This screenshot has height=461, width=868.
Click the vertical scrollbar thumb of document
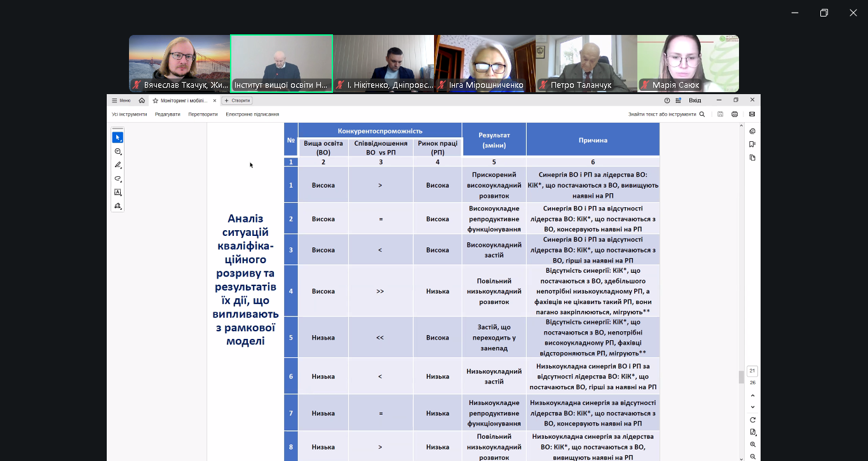click(x=741, y=377)
